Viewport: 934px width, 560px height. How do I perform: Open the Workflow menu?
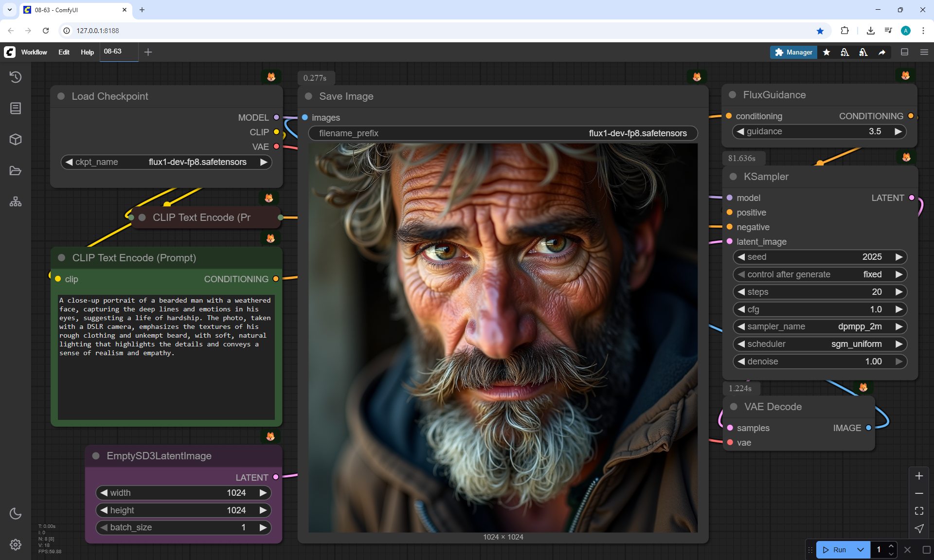coord(34,52)
